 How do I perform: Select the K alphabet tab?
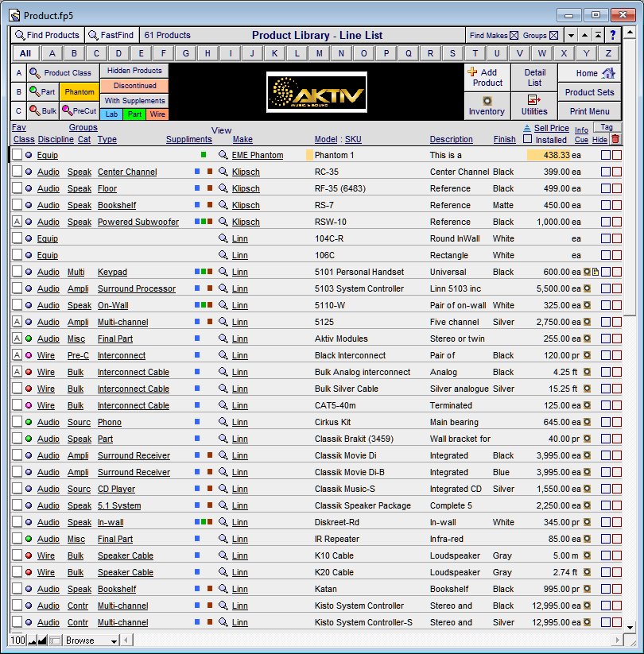pyautogui.click(x=274, y=53)
